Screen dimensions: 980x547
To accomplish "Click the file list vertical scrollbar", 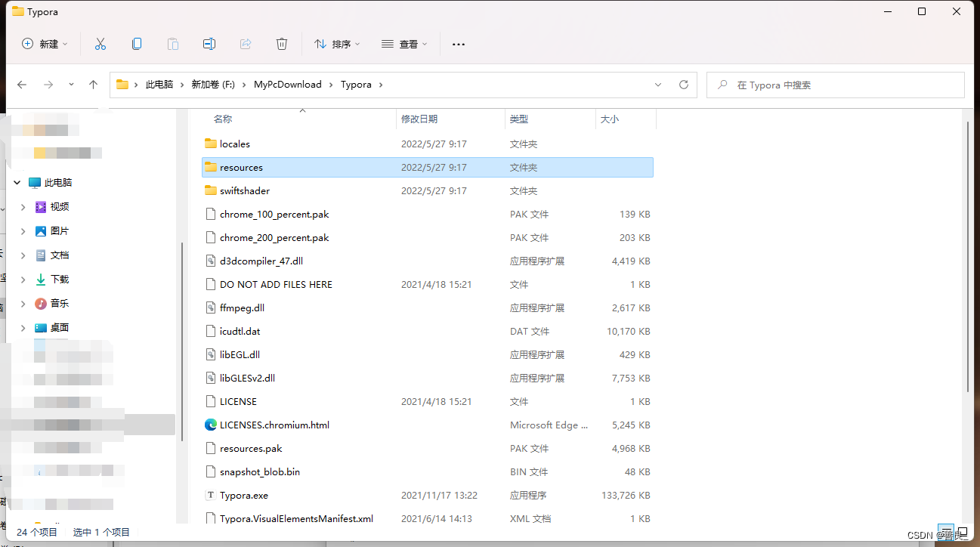I will pyautogui.click(x=969, y=257).
